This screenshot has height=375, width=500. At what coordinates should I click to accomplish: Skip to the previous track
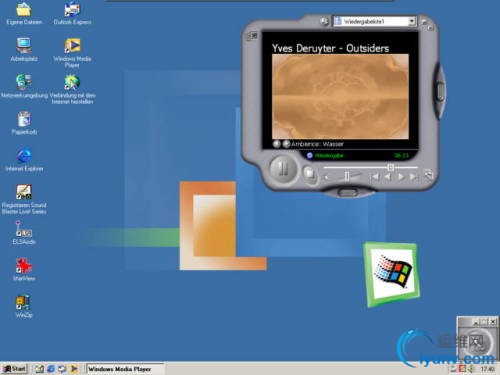[375, 177]
